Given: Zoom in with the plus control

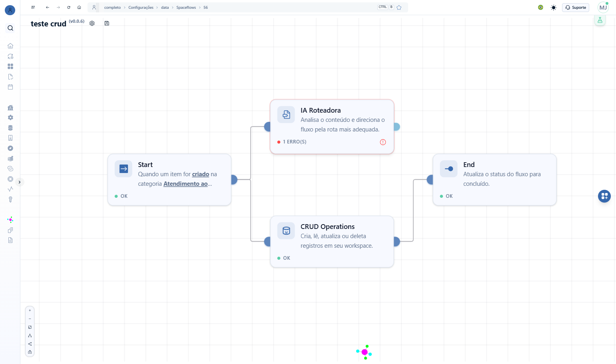Looking at the screenshot, I should [30, 310].
